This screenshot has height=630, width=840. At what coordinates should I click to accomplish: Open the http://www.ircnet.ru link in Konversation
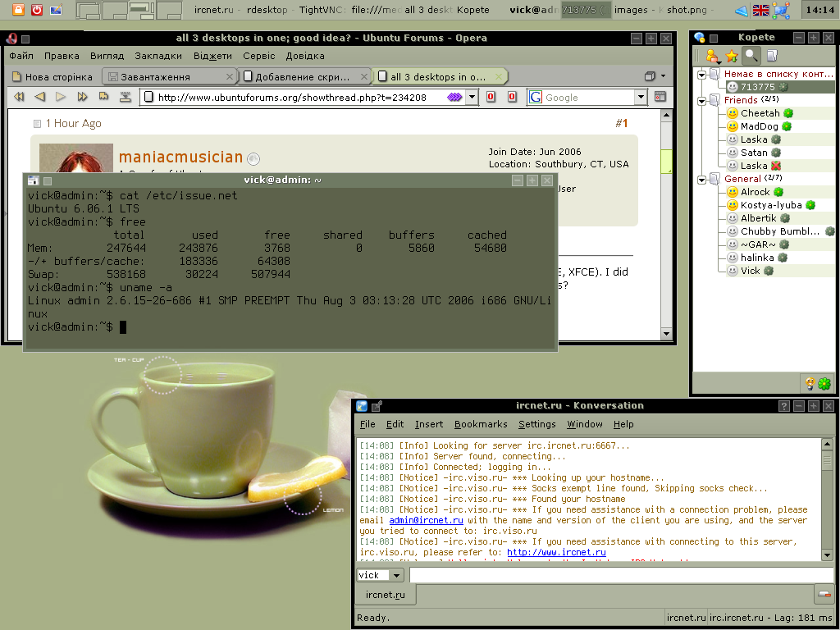(556, 552)
